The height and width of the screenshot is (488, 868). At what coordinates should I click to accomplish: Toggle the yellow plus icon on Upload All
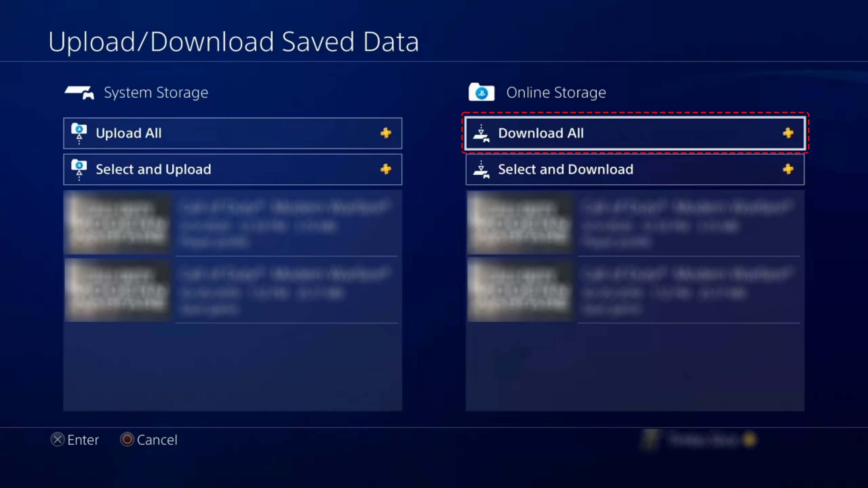385,133
